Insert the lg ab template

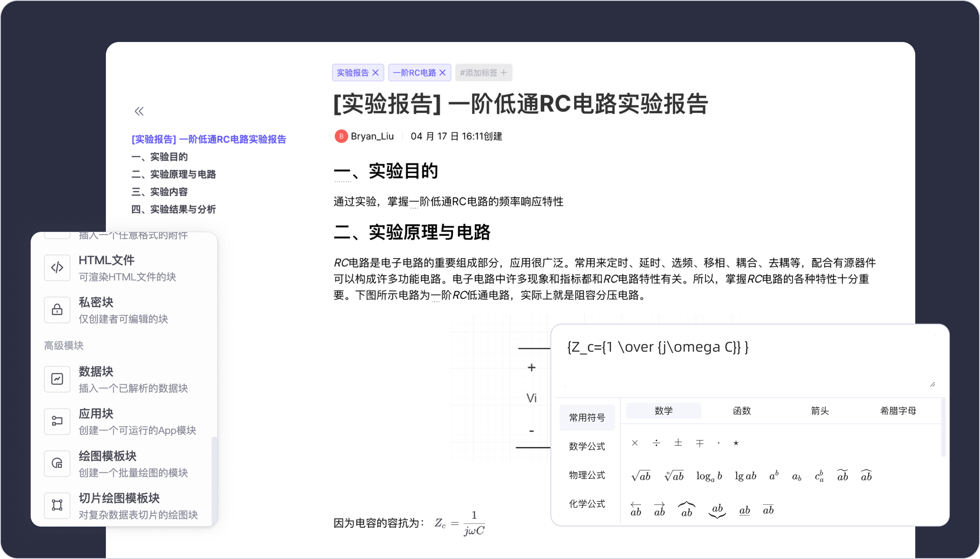tap(745, 476)
